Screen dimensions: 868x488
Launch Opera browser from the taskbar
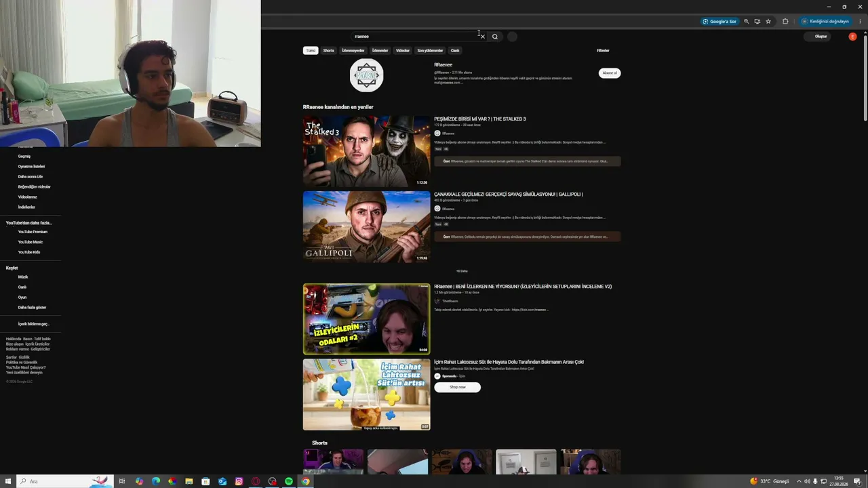tap(256, 481)
